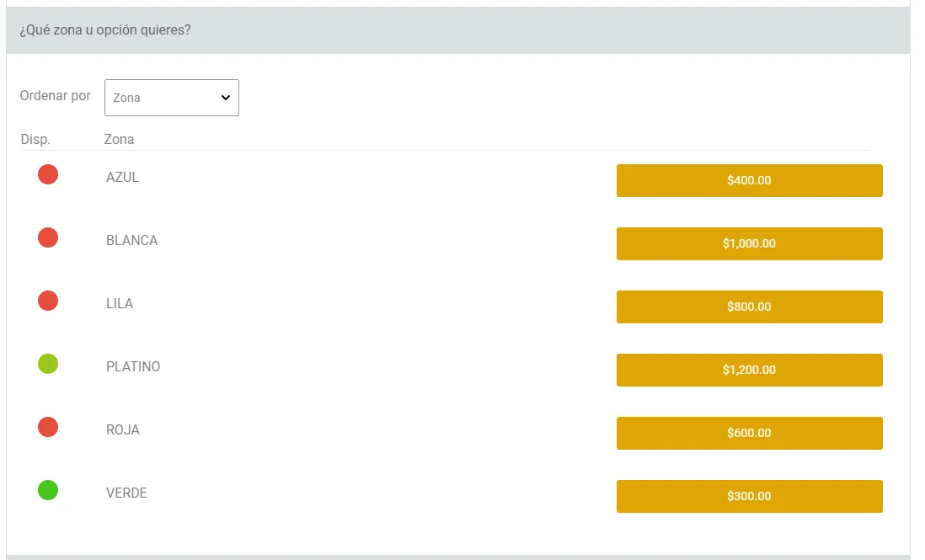Select the $1,200.00 PLATINO price button
The image size is (925, 560).
click(749, 370)
